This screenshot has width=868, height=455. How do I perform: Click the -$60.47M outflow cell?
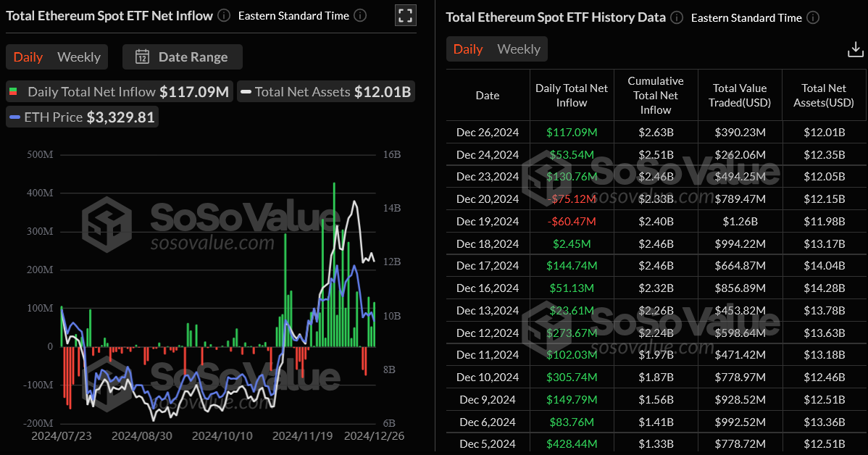click(x=572, y=222)
